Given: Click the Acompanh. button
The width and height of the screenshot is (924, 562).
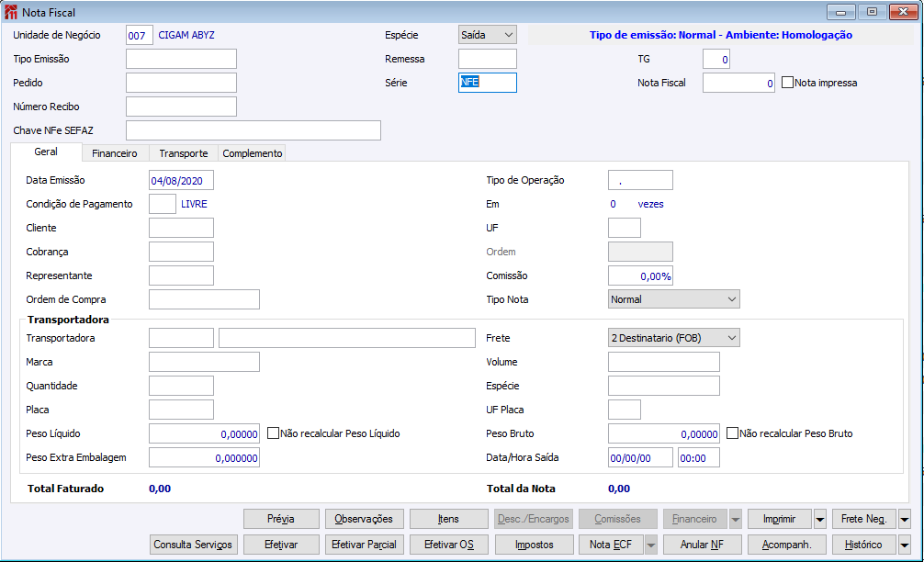Looking at the screenshot, I should tap(787, 545).
